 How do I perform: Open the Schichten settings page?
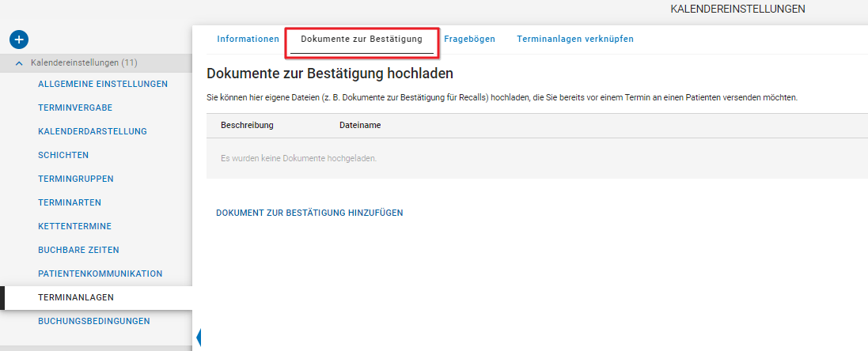(x=63, y=155)
